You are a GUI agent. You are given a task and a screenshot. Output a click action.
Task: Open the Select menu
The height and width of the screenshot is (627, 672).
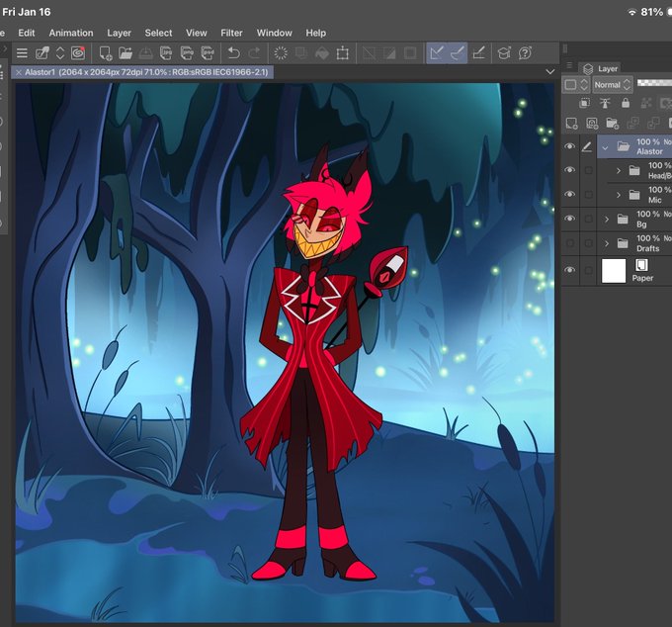point(158,33)
